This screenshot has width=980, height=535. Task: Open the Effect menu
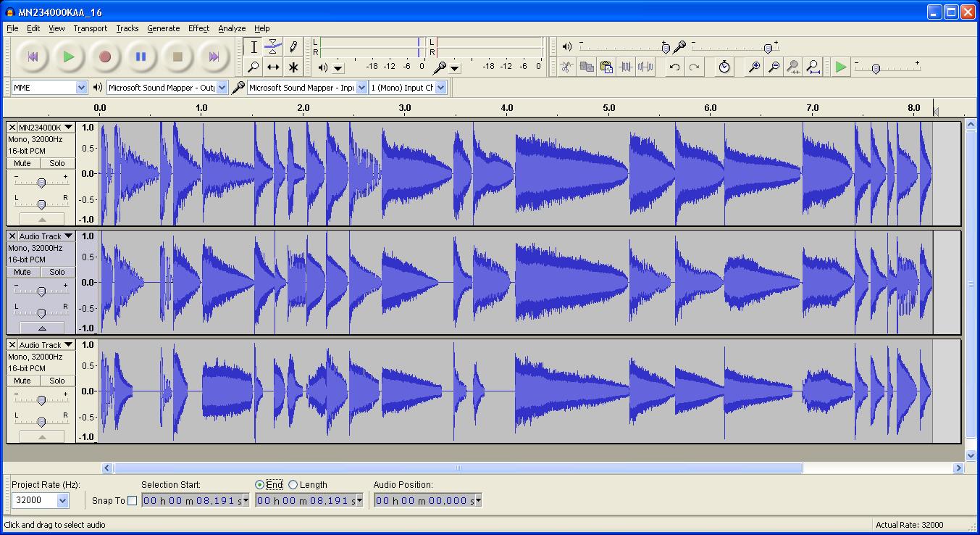[198, 28]
